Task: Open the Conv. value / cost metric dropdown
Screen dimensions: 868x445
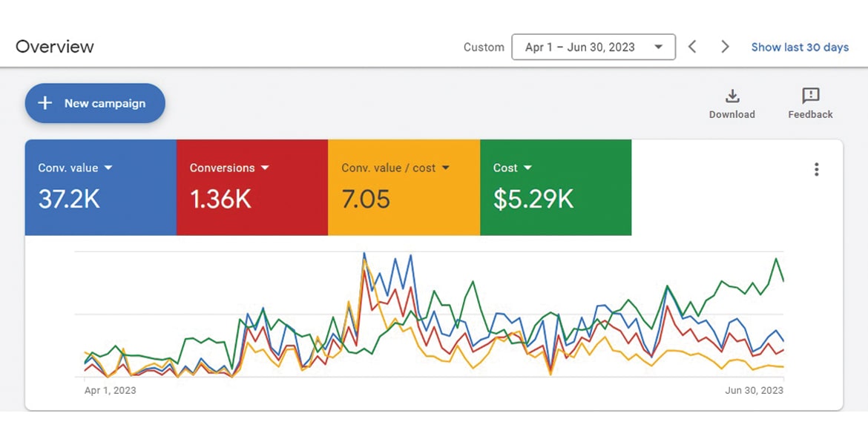Action: 445,168
